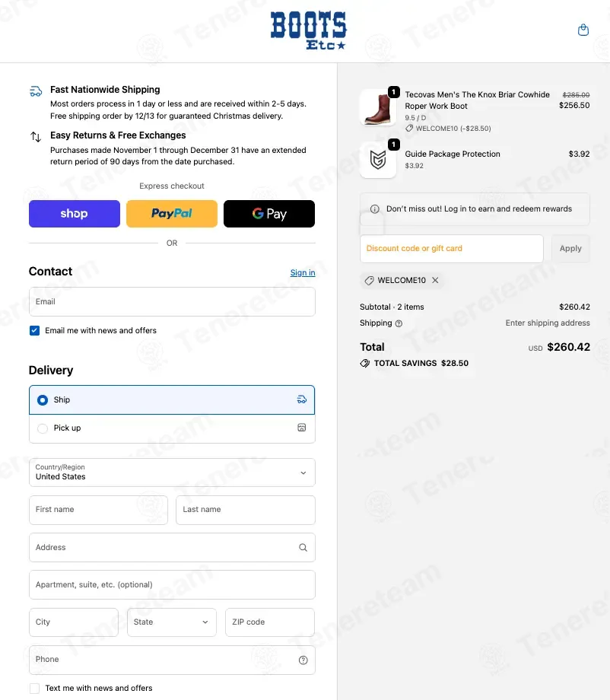This screenshot has width=610, height=700.
Task: Click the rewards info icon
Action: [x=374, y=209]
